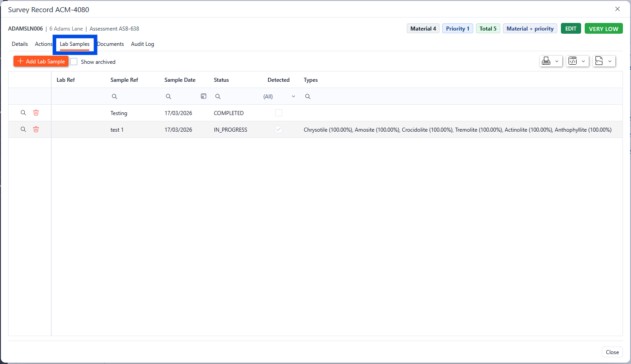Click the Close button at bottom right
This screenshot has height=364, width=631.
pyautogui.click(x=612, y=352)
